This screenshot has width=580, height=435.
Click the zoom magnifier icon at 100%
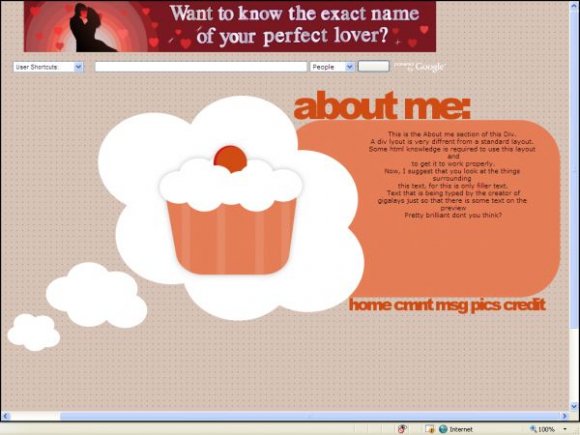coord(533,429)
